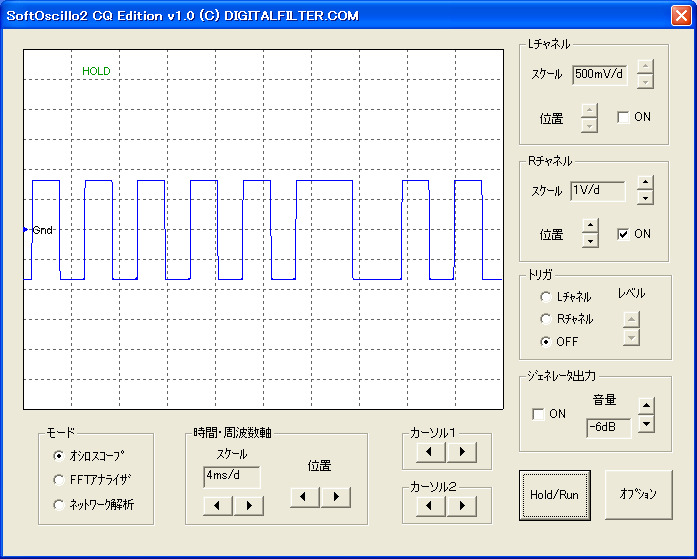Move cursor 2 to the right
The width and height of the screenshot is (697, 559).
click(461, 505)
